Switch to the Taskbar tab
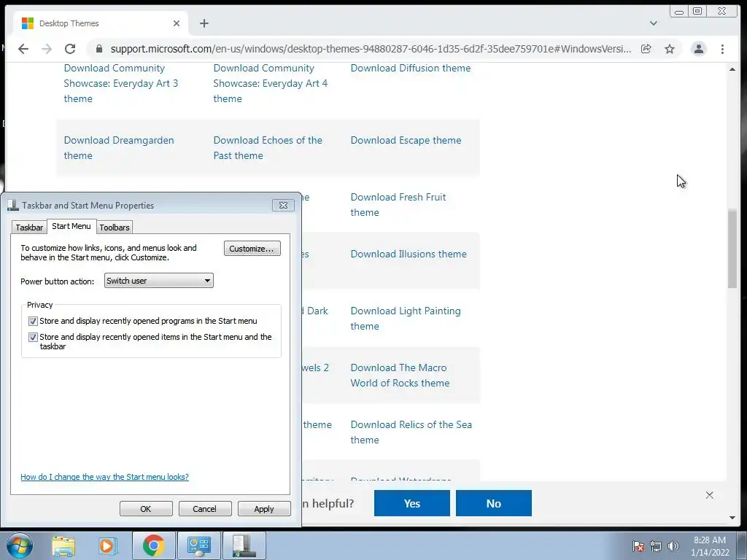The height and width of the screenshot is (560, 747). 29,227
